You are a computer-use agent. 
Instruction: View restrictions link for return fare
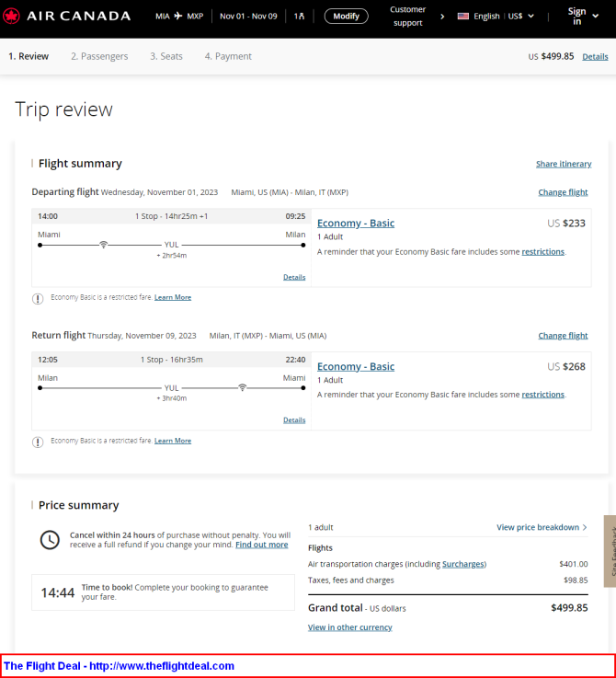543,395
